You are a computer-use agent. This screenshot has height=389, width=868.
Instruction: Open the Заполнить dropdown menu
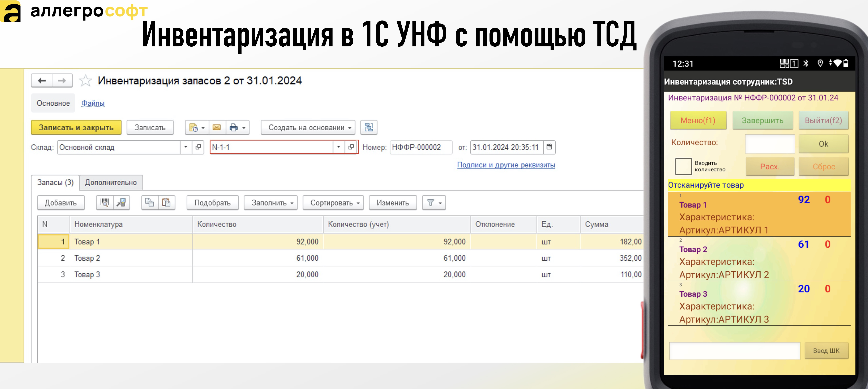(x=271, y=203)
